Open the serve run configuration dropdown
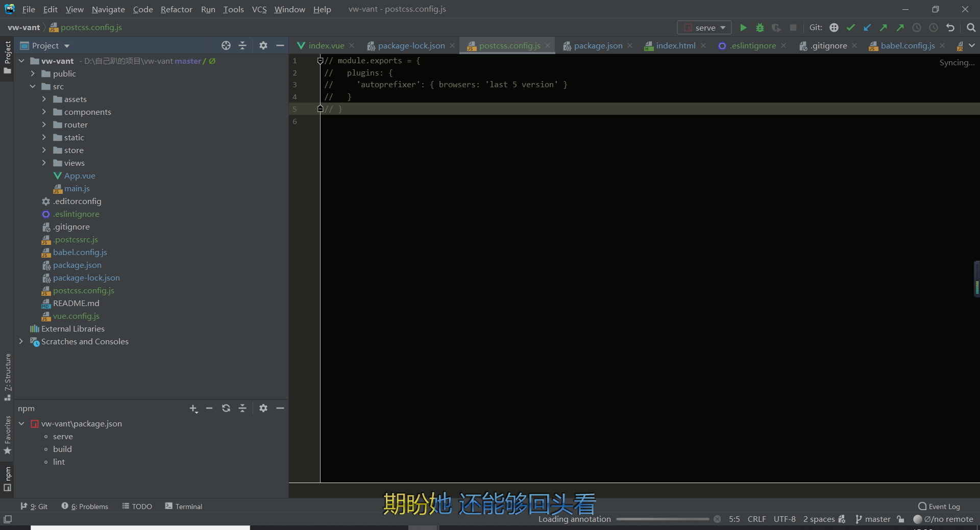The width and height of the screenshot is (980, 530). (704, 28)
